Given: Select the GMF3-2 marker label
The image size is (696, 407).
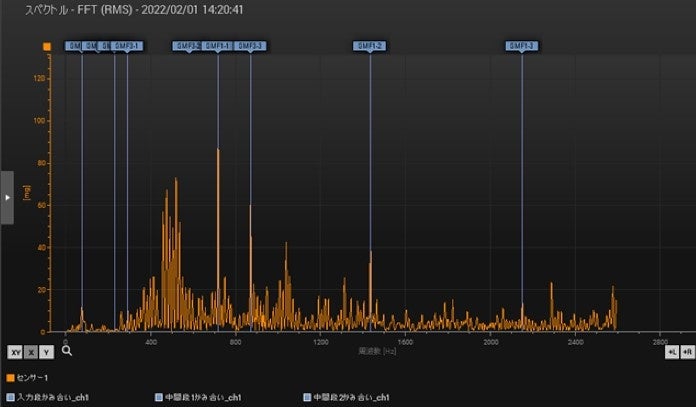Looking at the screenshot, I should coord(188,46).
